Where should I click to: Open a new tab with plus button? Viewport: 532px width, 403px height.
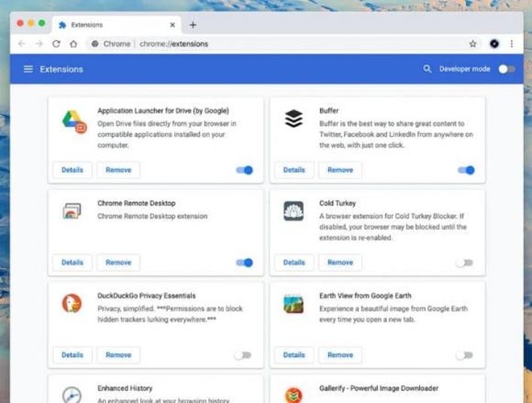tap(193, 25)
